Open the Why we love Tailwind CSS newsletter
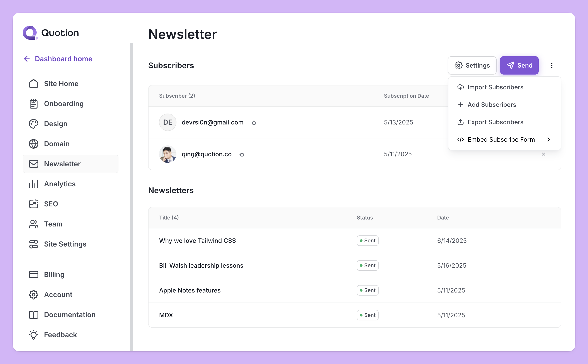Image resolution: width=588 pixels, height=364 pixels. pos(197,240)
